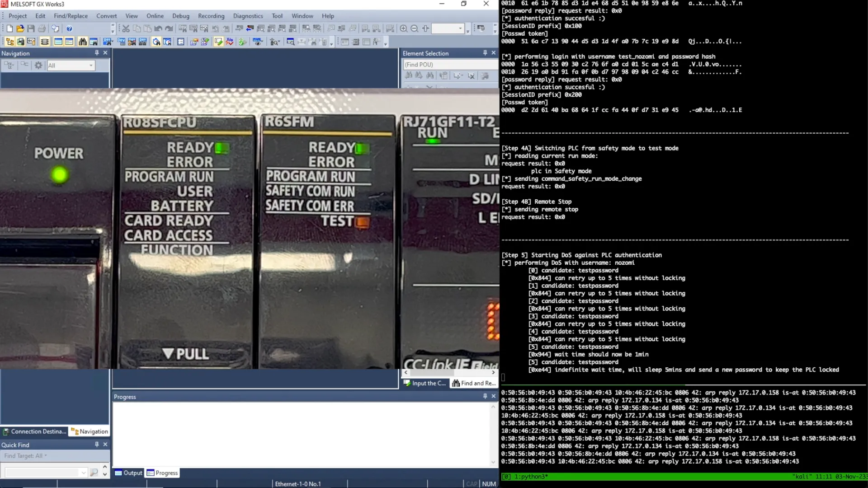Open GX Works3 Help question icon
Viewport: 868px width, 488px height.
click(69, 28)
